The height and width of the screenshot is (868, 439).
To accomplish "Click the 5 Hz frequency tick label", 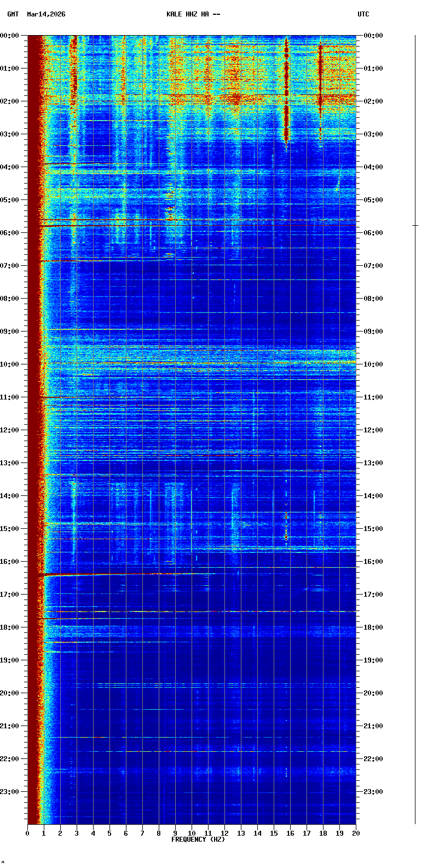I will [x=109, y=833].
